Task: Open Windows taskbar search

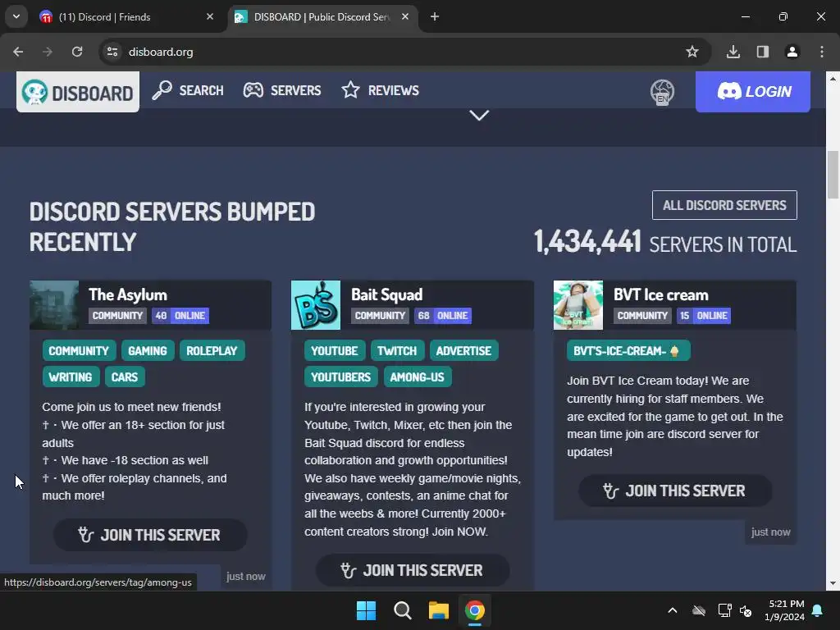Action: [x=402, y=610]
